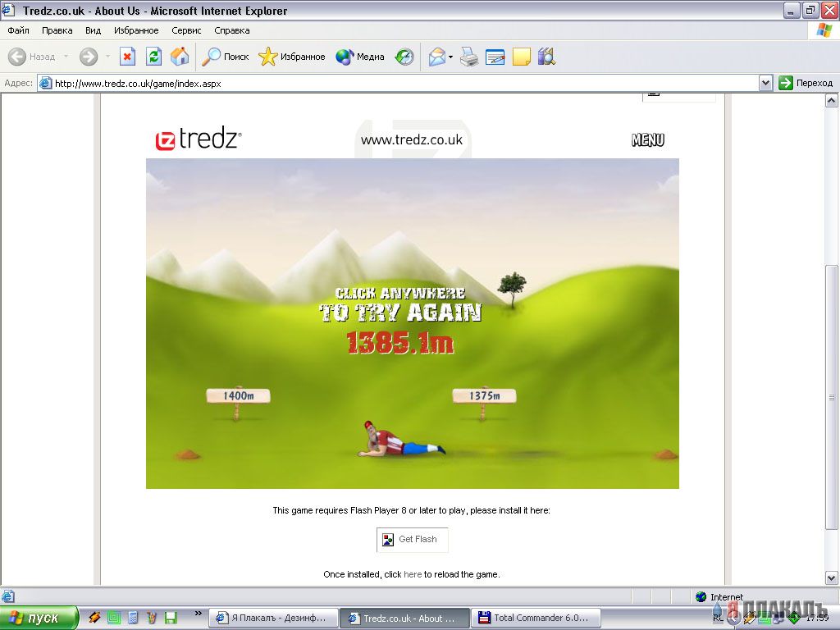
Task: Click the Windows flag logo throbber
Action: 824,30
